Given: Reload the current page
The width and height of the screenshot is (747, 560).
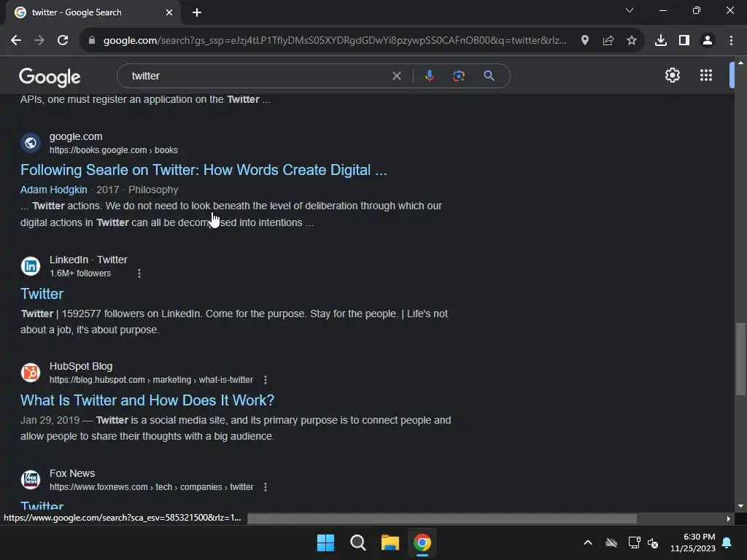Looking at the screenshot, I should tap(63, 41).
